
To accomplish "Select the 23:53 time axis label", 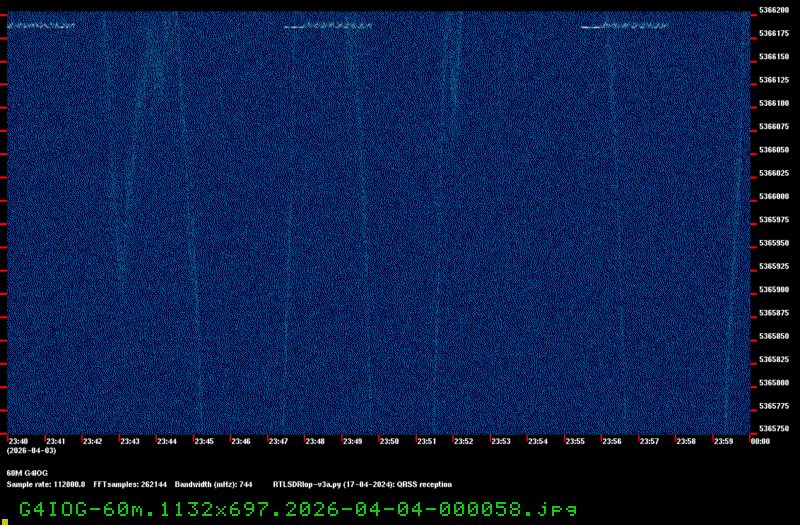I will (x=501, y=441).
